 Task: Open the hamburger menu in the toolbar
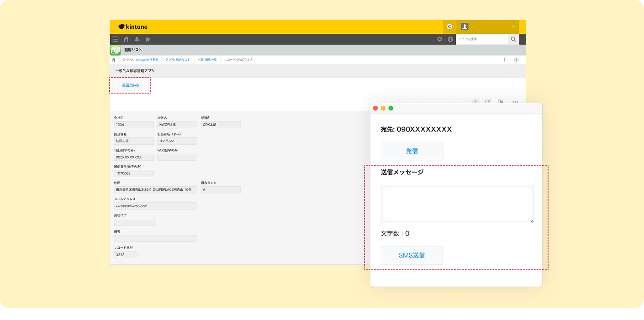coord(116,39)
